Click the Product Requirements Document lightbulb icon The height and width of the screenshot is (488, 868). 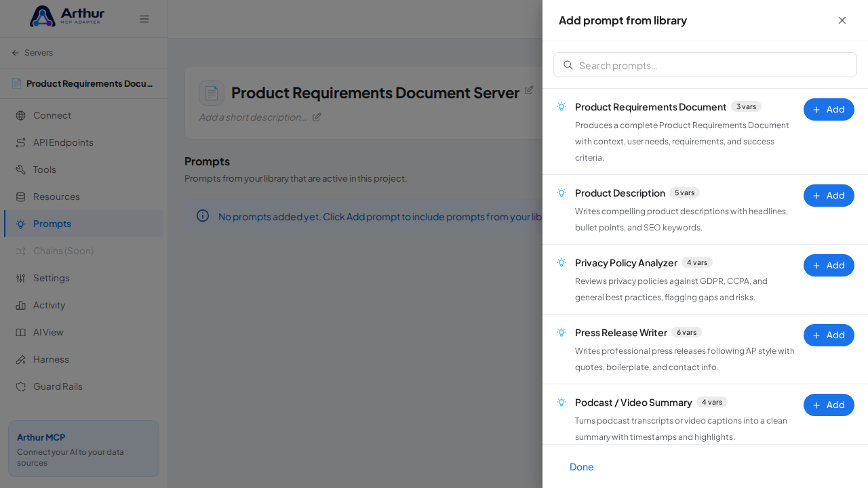(561, 106)
